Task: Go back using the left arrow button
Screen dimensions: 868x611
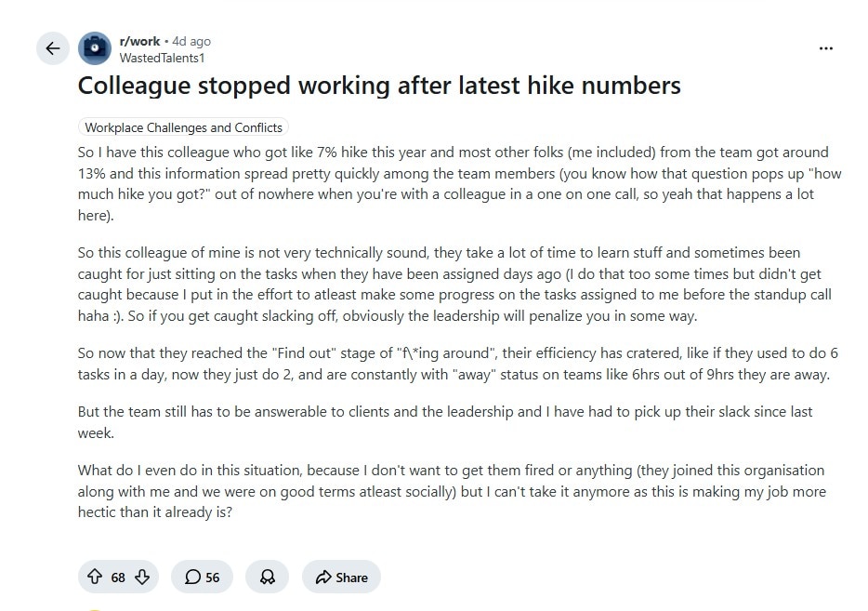Action: tap(53, 48)
